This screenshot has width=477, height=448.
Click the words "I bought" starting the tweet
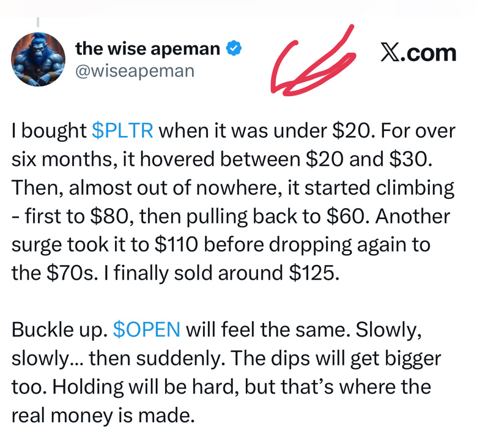49,131
